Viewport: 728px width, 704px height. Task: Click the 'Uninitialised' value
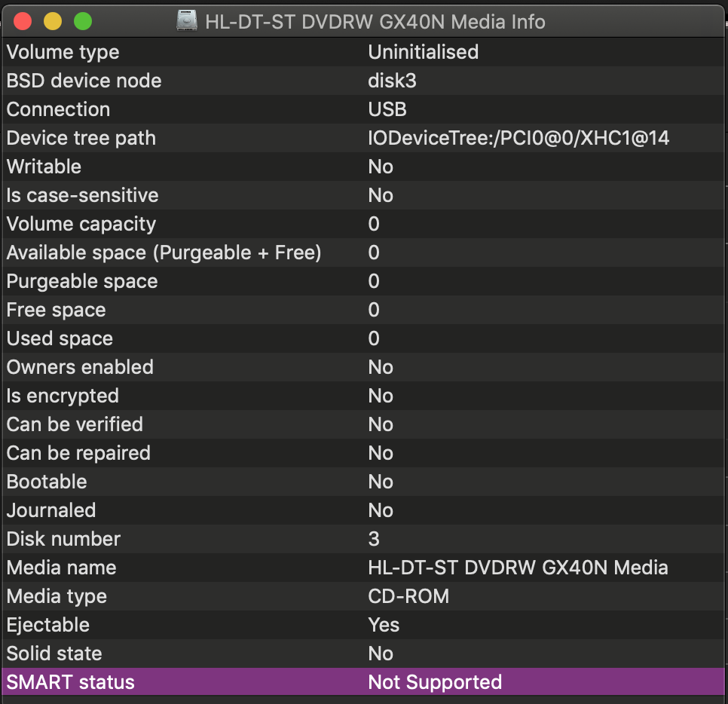click(423, 52)
